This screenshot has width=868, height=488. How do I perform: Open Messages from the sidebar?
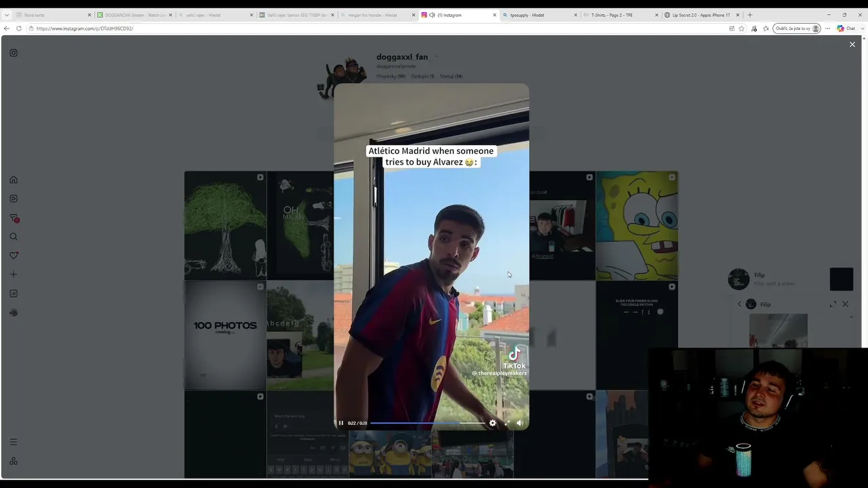tap(14, 218)
